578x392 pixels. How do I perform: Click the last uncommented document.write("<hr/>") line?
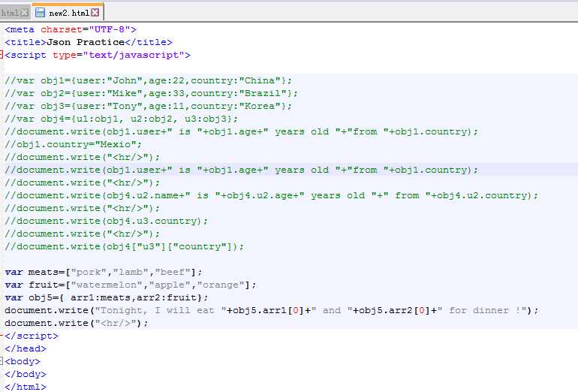pyautogui.click(x=77, y=323)
